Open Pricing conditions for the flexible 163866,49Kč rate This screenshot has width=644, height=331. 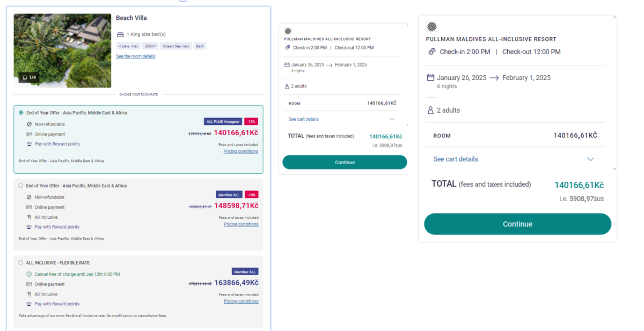tap(241, 301)
